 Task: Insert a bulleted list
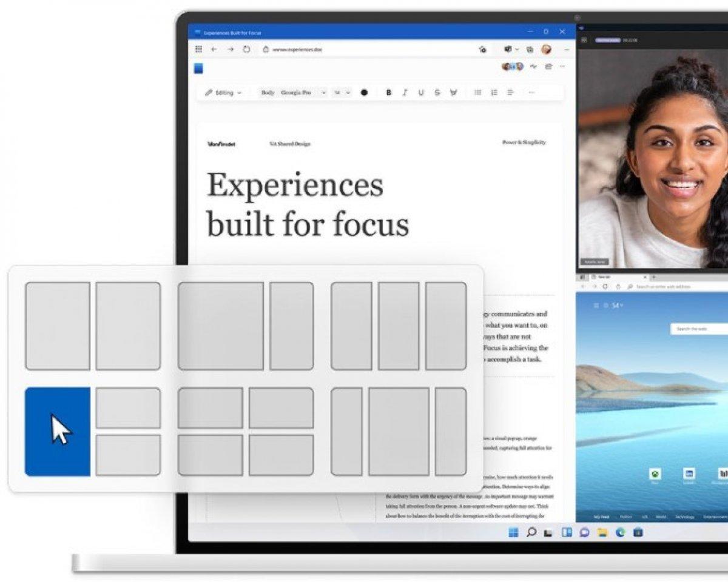coord(478,93)
